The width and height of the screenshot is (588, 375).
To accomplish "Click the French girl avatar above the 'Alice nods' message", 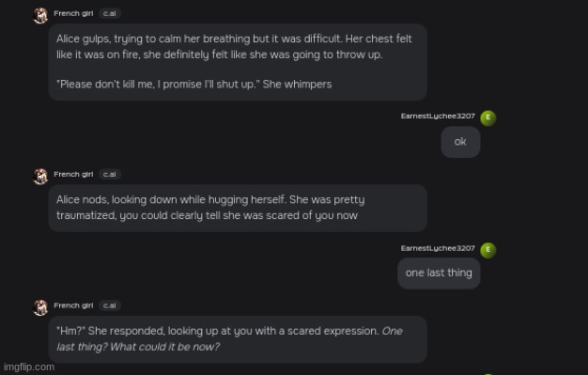I will click(x=40, y=177).
